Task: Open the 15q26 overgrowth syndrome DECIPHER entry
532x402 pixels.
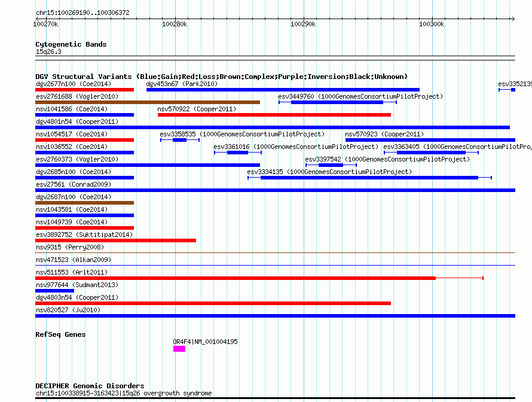Action: point(124,393)
